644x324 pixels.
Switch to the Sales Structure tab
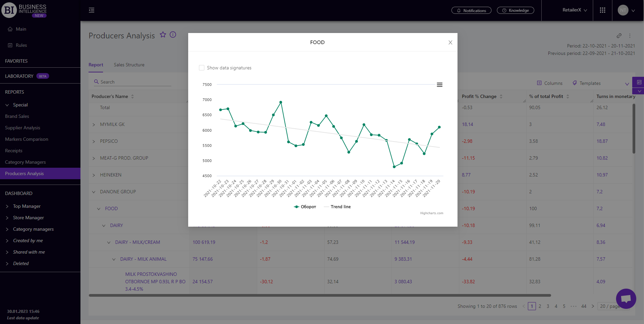(129, 65)
